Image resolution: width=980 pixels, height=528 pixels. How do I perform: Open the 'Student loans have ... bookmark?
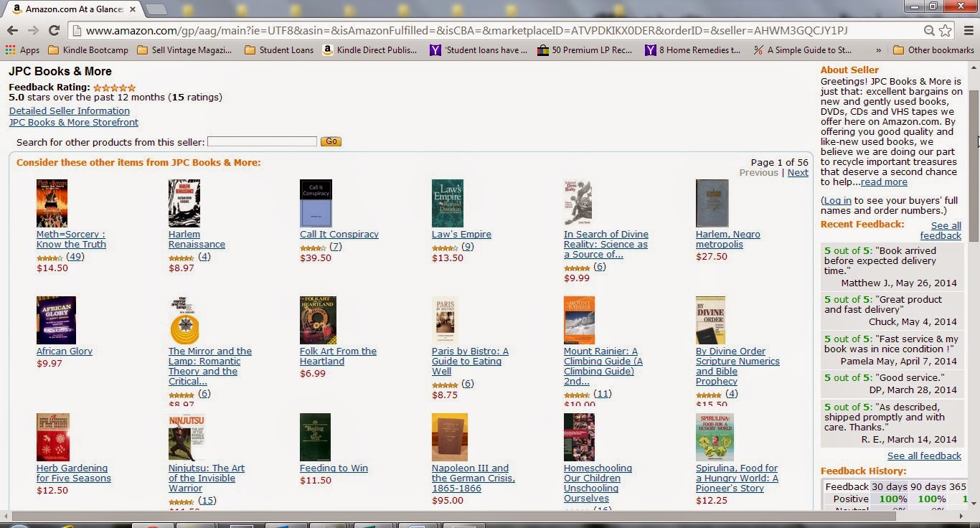point(479,50)
